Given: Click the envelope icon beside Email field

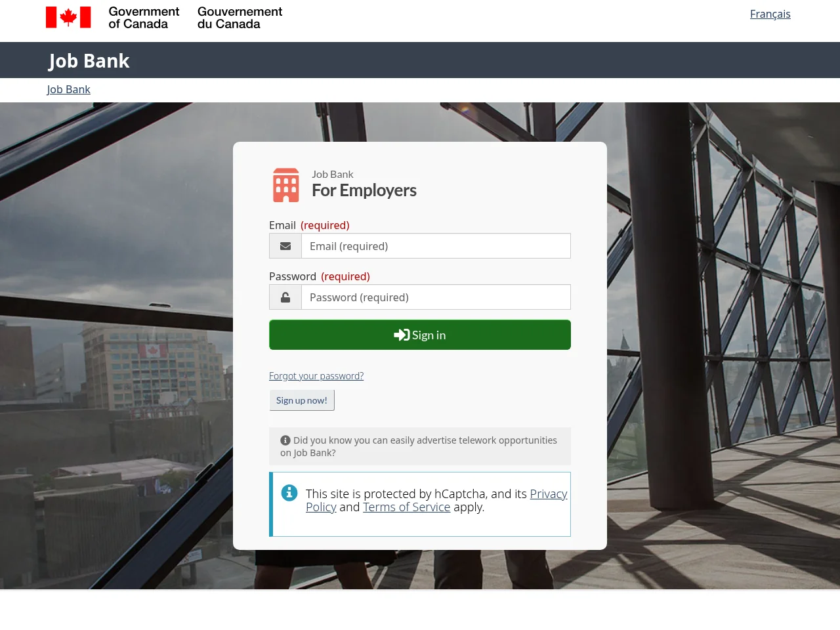Looking at the screenshot, I should click(x=285, y=246).
